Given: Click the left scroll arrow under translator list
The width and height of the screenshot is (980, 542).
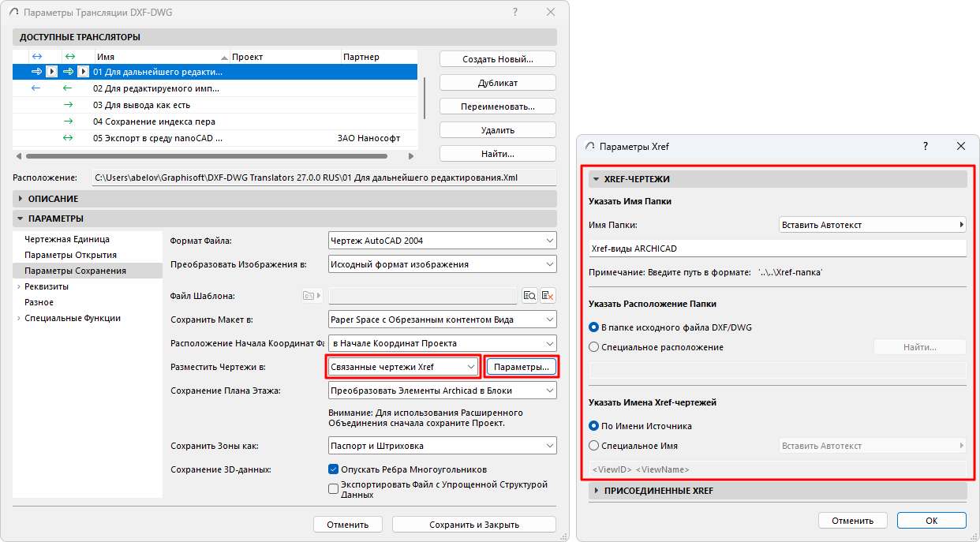Looking at the screenshot, I should 18,156.
